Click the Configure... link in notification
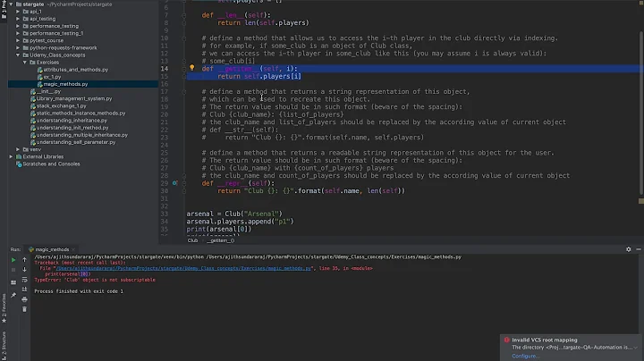 [x=525, y=356]
